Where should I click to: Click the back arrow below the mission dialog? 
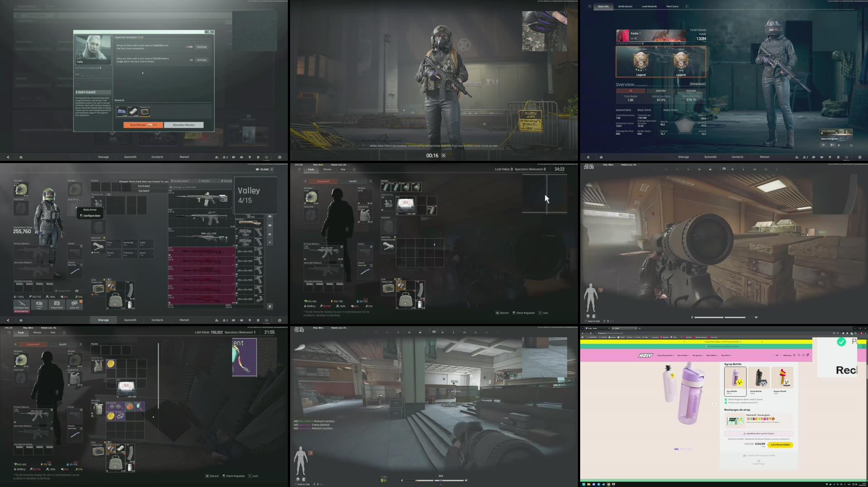8,157
